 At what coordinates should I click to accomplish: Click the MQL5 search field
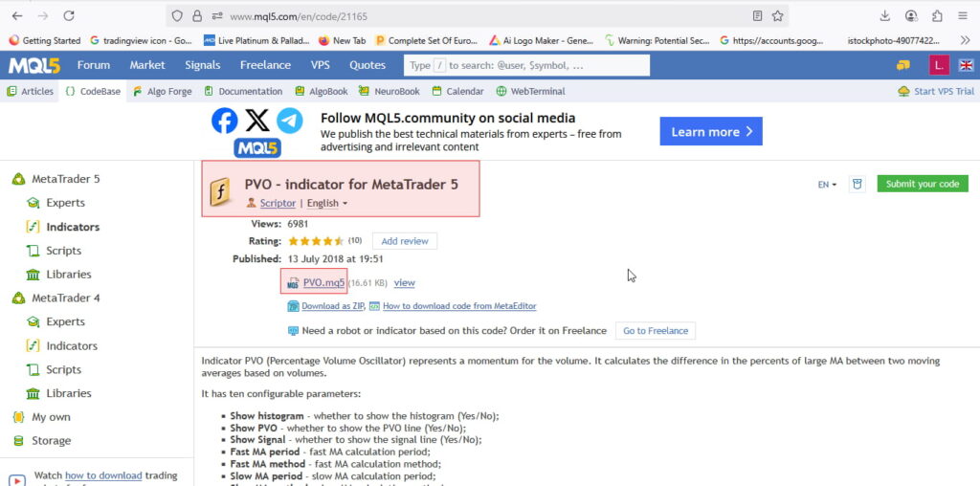point(527,65)
